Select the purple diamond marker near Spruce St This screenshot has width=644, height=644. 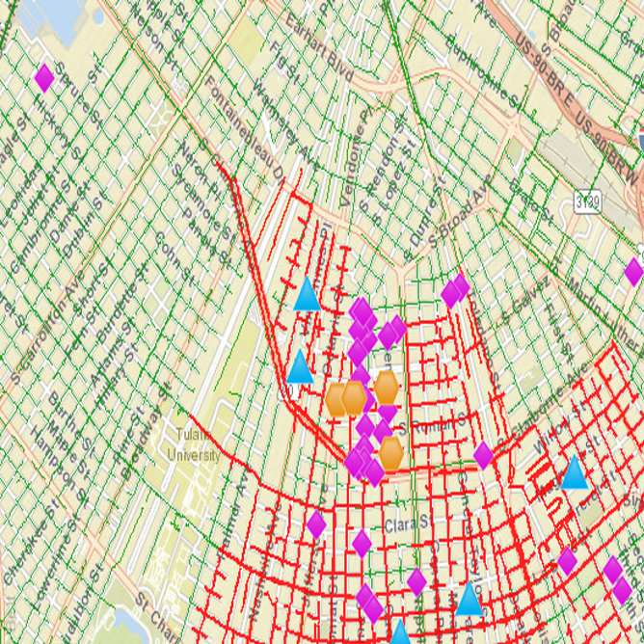click(43, 77)
